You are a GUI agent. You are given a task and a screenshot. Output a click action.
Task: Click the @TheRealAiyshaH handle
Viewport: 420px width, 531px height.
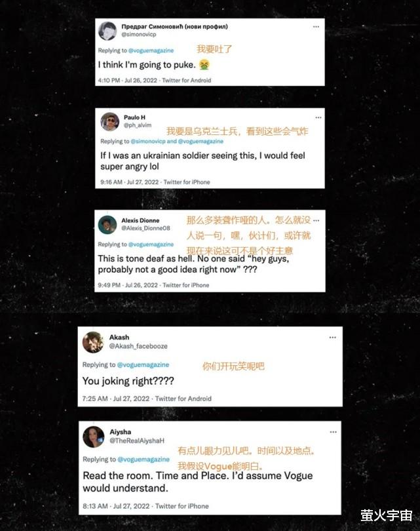[137, 441]
